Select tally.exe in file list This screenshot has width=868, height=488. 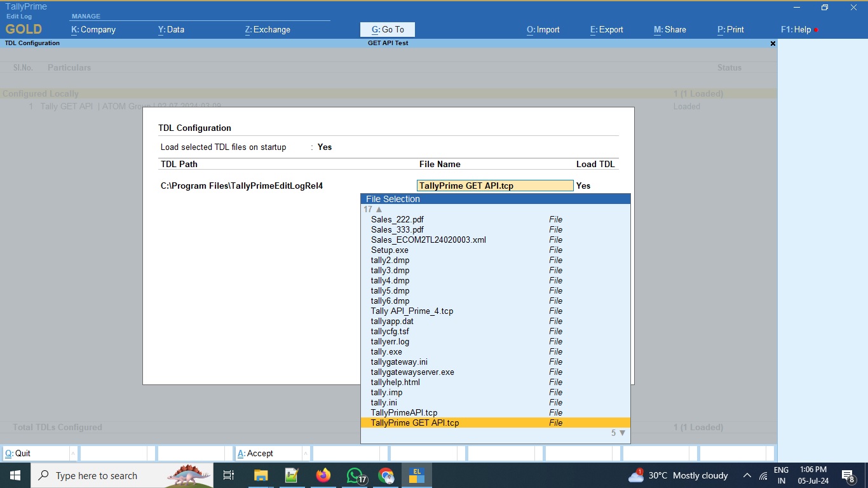(x=496, y=351)
